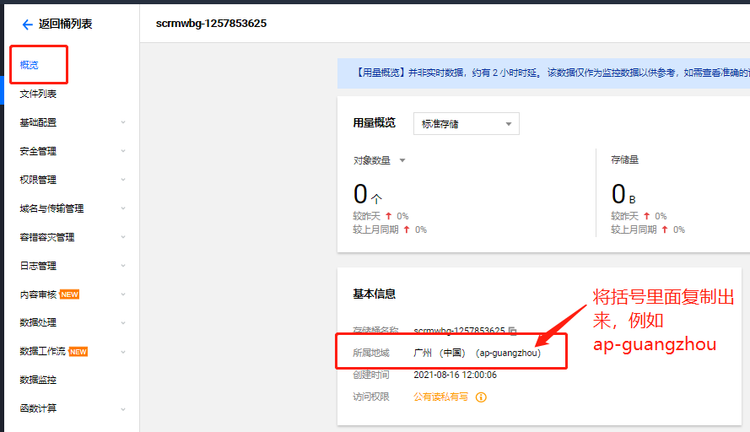Screen dimensions: 750x432
Task: Click the NEW badge beside 数据工作流
Action: pyautogui.click(x=78, y=352)
